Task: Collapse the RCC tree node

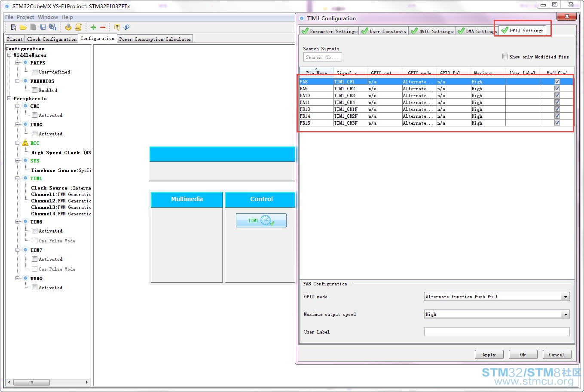Action: [18, 143]
